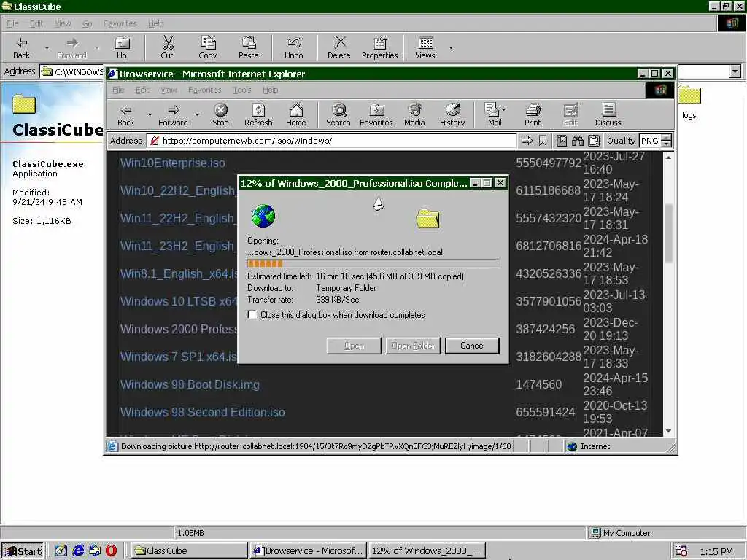Click the Explorer C:\WINDOWS address field
The width and height of the screenshot is (747, 560).
(x=72, y=71)
